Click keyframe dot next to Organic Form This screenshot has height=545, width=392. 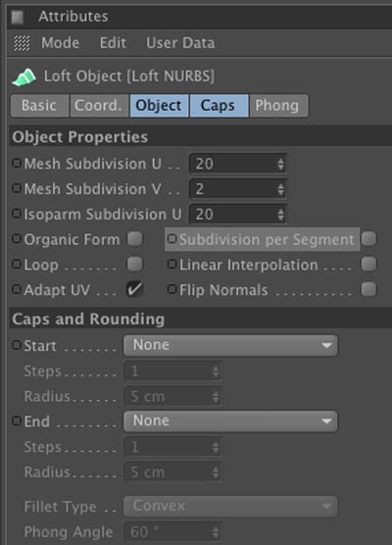(17, 239)
